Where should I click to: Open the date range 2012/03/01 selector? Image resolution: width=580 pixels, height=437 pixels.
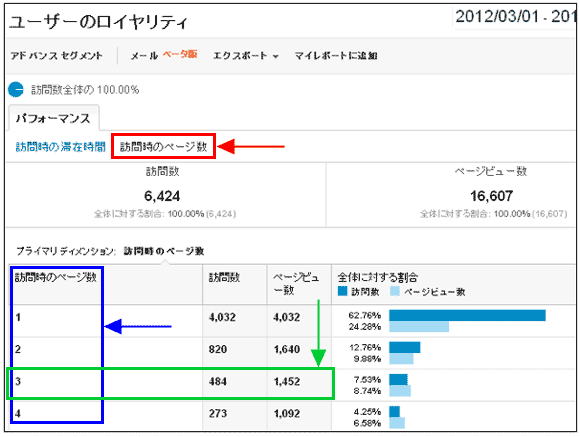click(x=516, y=16)
